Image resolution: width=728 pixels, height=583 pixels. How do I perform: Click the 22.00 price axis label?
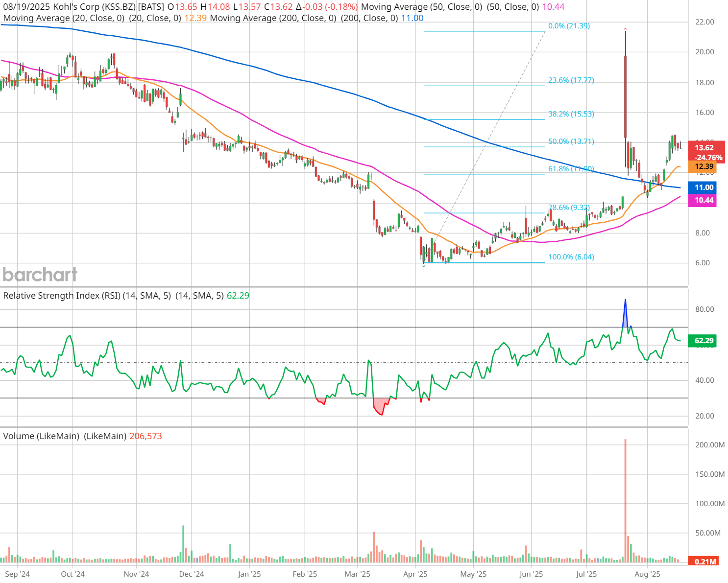tap(704, 22)
